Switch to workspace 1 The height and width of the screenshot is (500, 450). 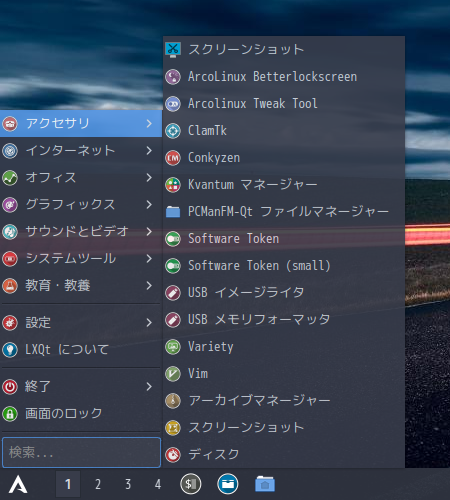[x=68, y=484]
